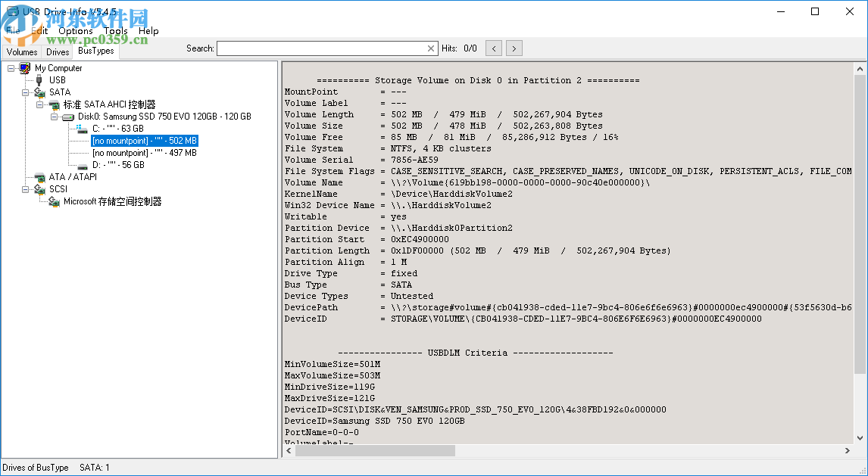Click the D: volume drive icon
This screenshot has width=868, height=476.
(x=83, y=165)
